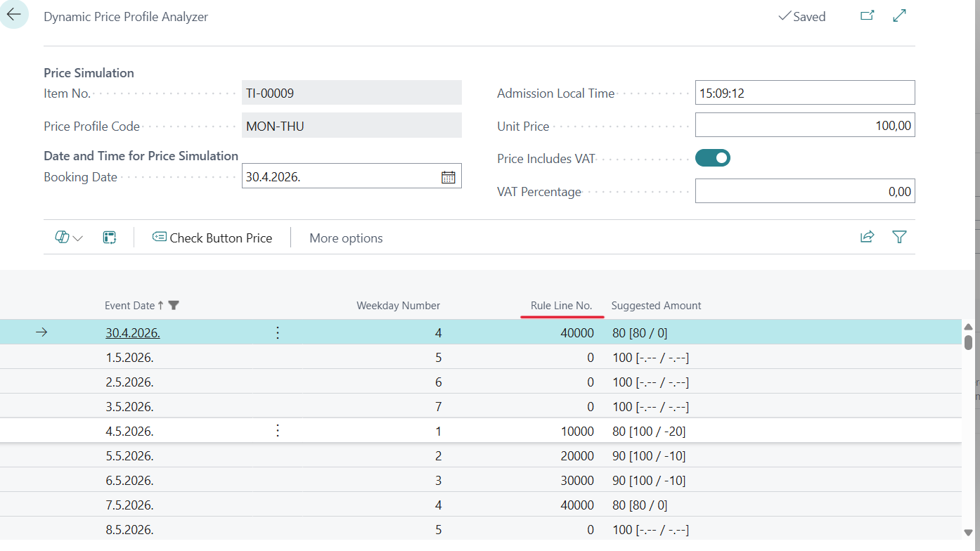The height and width of the screenshot is (551, 980).
Task: Click the list scrollbar up arrow
Action: pyautogui.click(x=968, y=327)
